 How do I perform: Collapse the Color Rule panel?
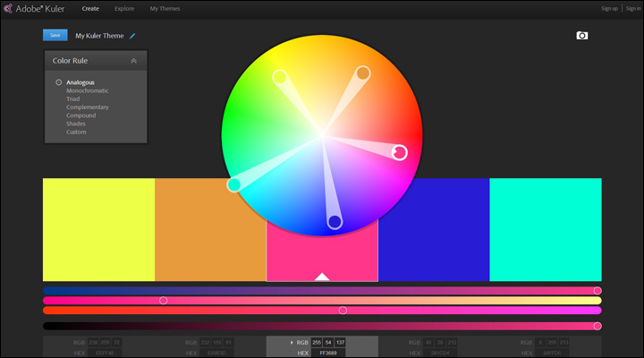[133, 61]
